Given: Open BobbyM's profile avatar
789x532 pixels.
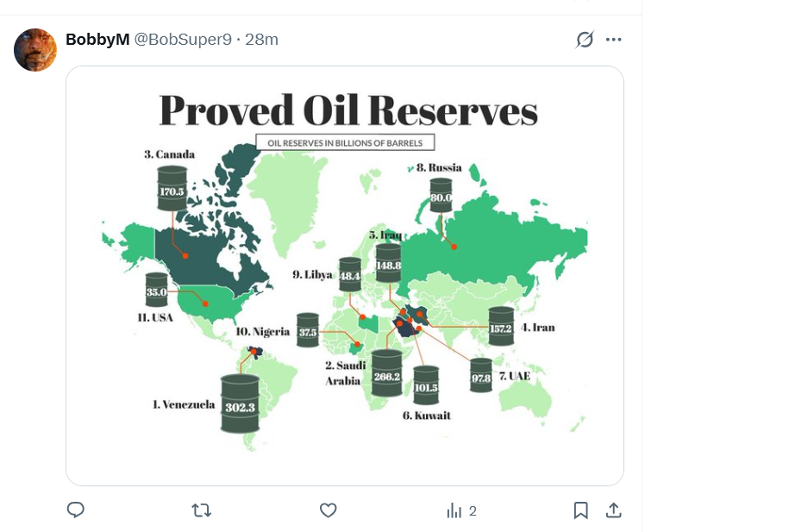Looking at the screenshot, I should pyautogui.click(x=35, y=50).
